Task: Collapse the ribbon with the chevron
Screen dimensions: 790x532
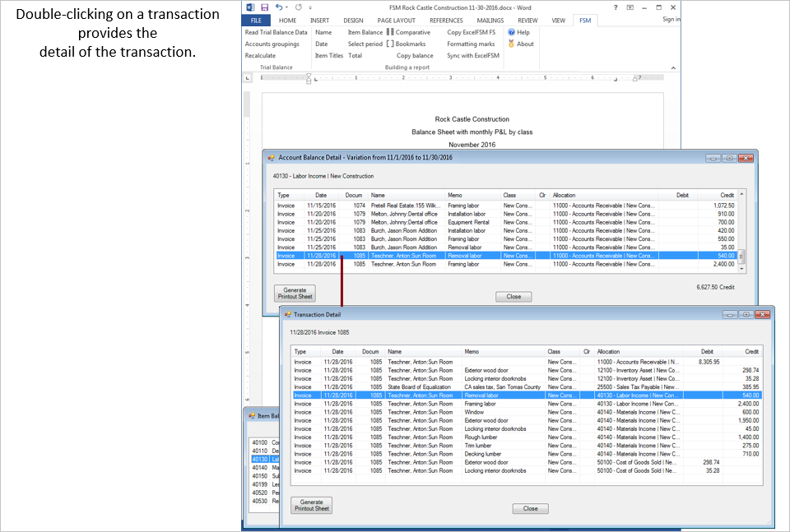Action: coord(673,67)
